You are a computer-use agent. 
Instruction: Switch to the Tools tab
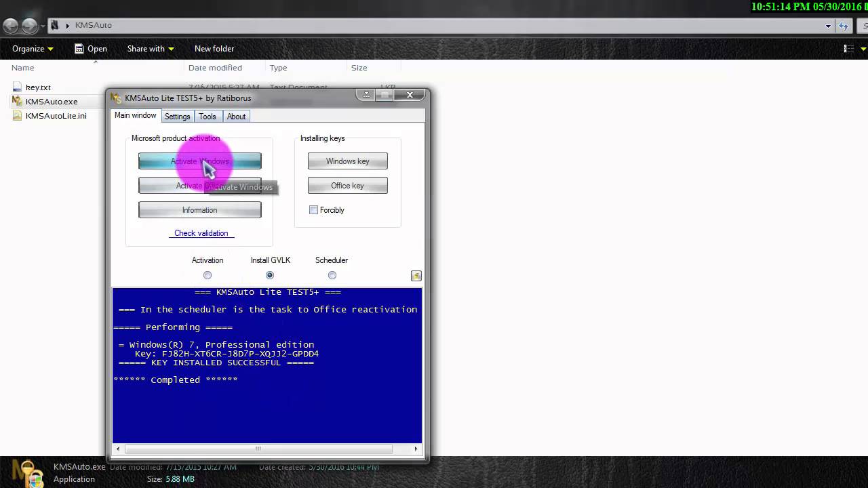click(x=208, y=117)
